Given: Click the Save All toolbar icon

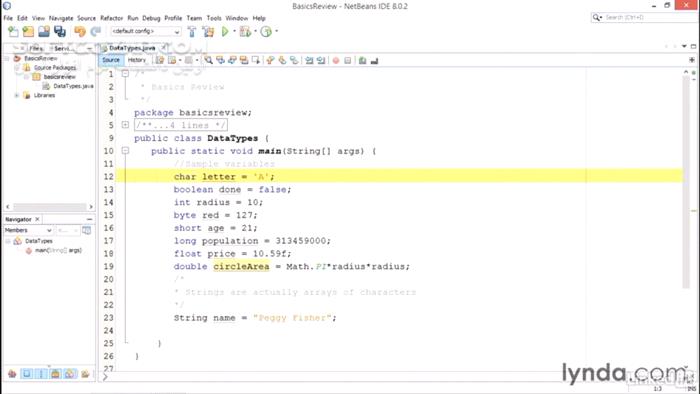Looking at the screenshot, I should point(60,32).
